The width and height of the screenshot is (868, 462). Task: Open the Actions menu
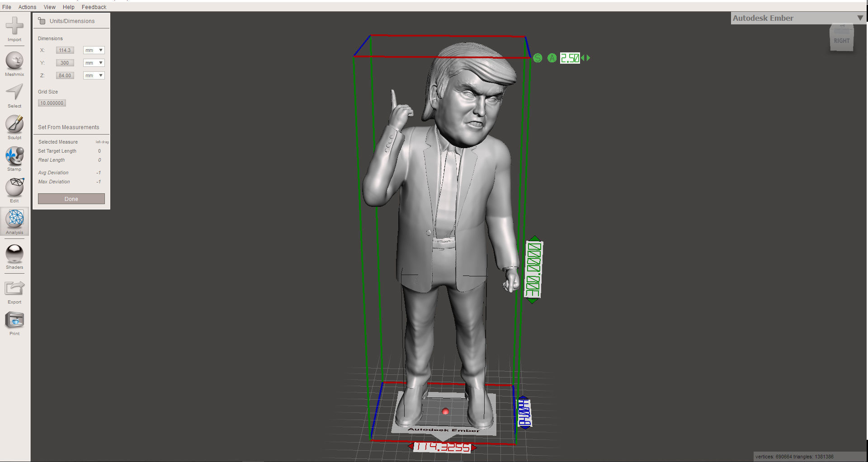pos(27,7)
